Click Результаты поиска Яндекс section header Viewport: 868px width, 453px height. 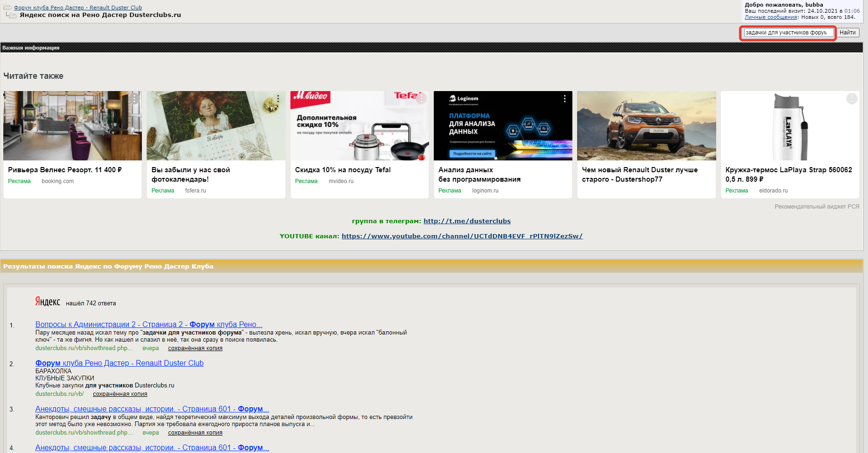(x=431, y=266)
